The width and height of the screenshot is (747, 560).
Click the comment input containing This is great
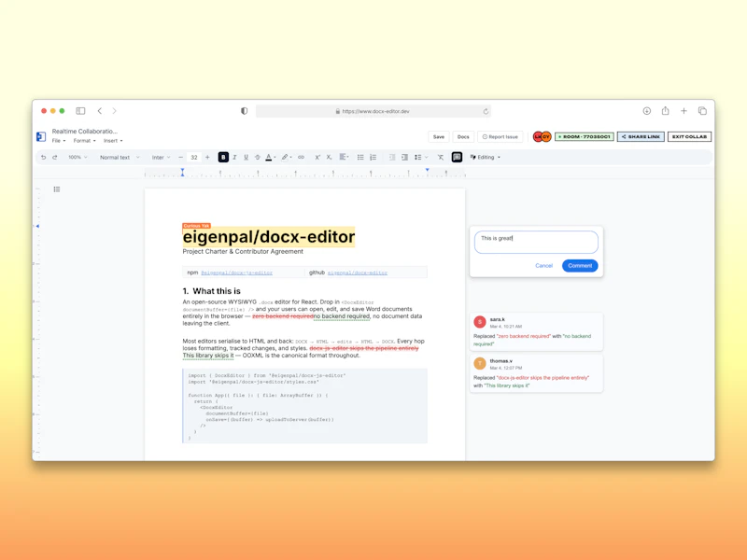click(x=536, y=242)
